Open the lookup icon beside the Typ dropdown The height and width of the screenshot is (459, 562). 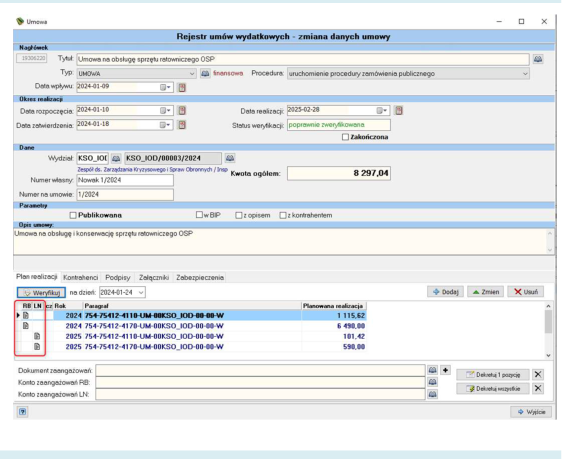pyautogui.click(x=205, y=73)
